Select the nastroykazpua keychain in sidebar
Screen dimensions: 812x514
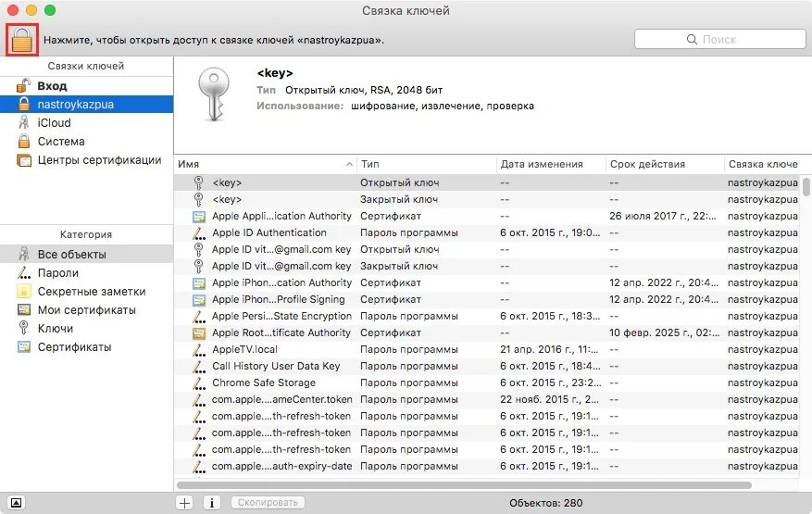[x=86, y=104]
